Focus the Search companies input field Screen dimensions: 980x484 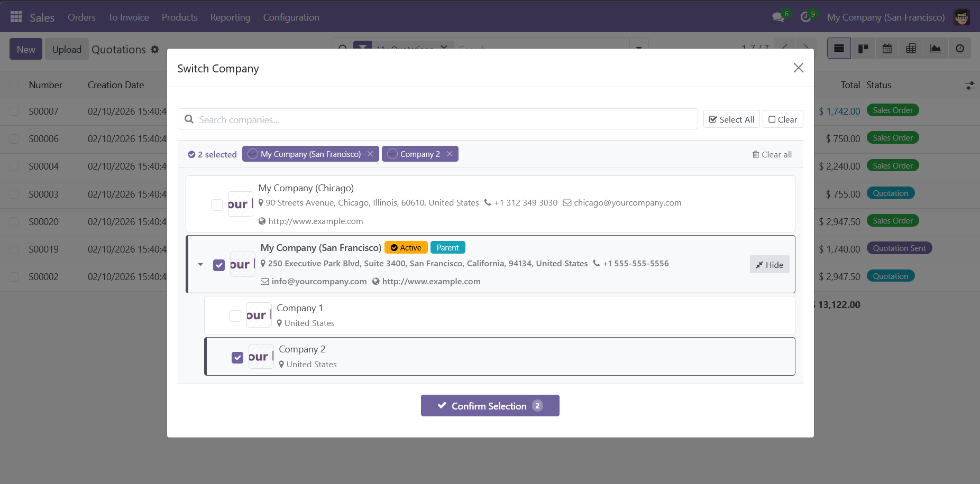click(x=438, y=119)
